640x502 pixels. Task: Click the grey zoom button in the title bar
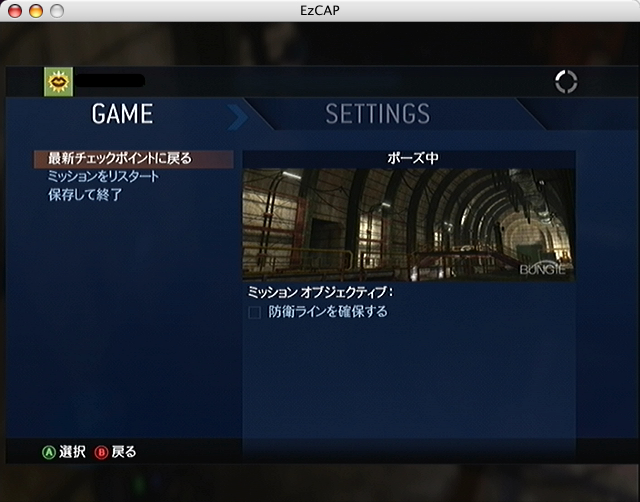(57, 11)
